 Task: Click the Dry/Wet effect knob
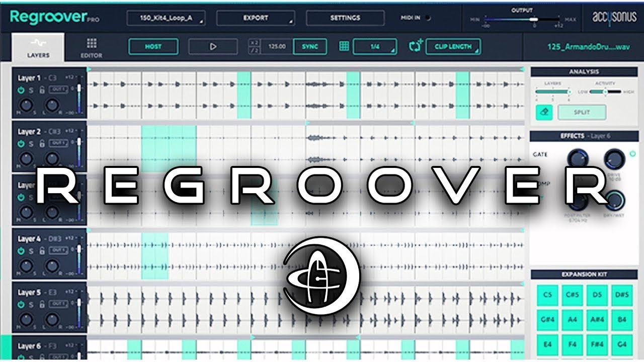(614, 201)
